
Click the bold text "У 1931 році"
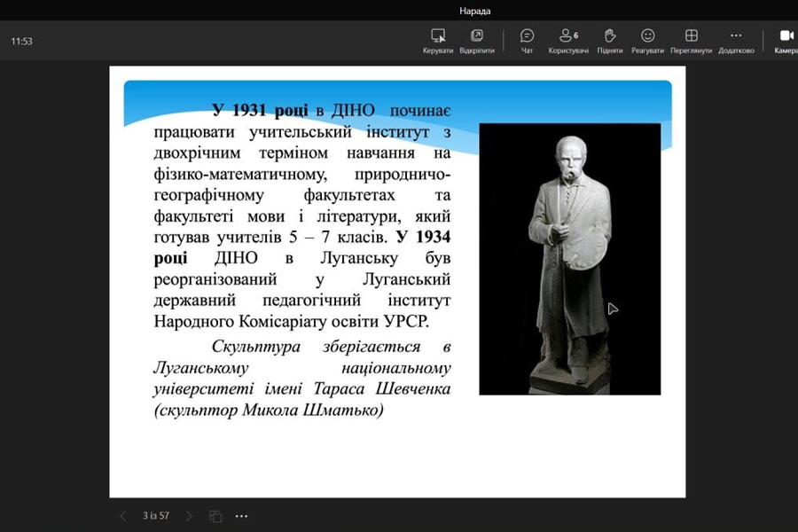(x=261, y=111)
